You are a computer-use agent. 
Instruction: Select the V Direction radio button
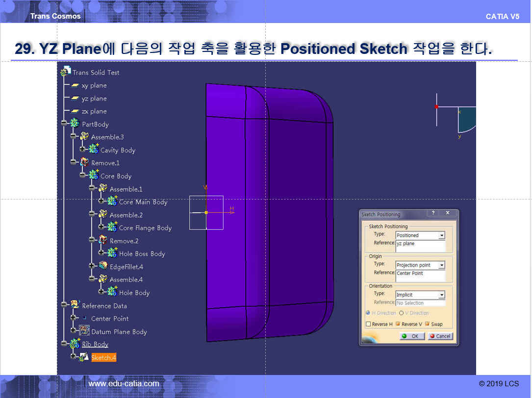[x=401, y=313]
